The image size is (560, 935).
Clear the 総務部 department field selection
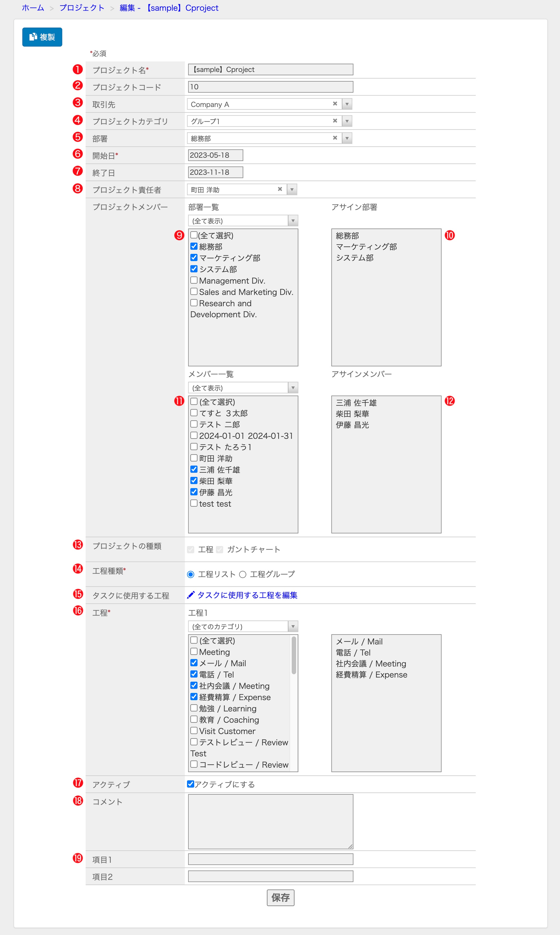coord(335,138)
